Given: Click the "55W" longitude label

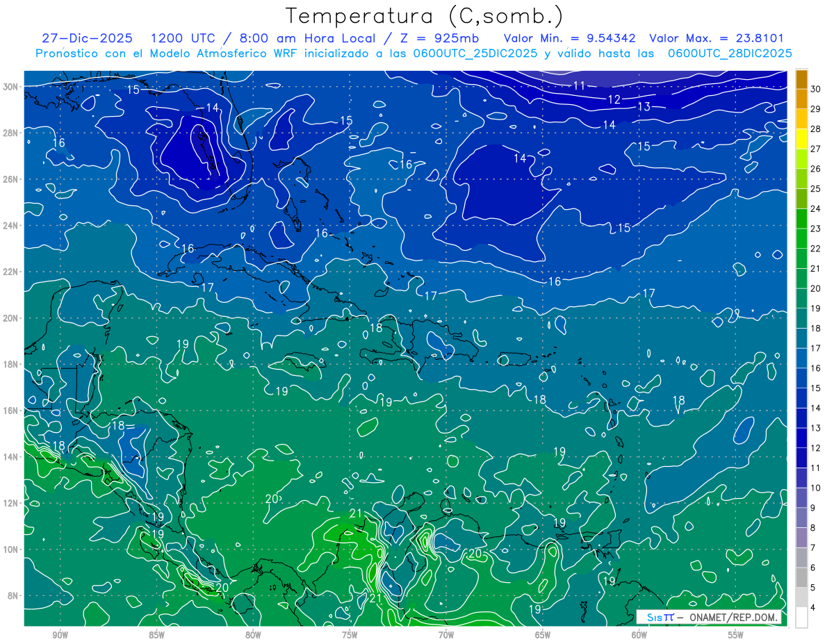Looking at the screenshot, I should [736, 635].
